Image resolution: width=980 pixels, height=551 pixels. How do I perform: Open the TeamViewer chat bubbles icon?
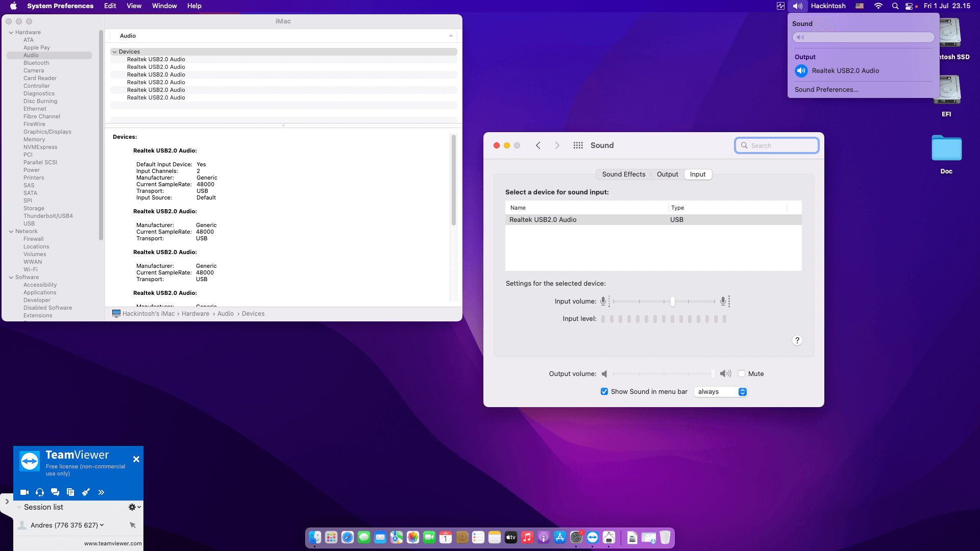coord(55,492)
